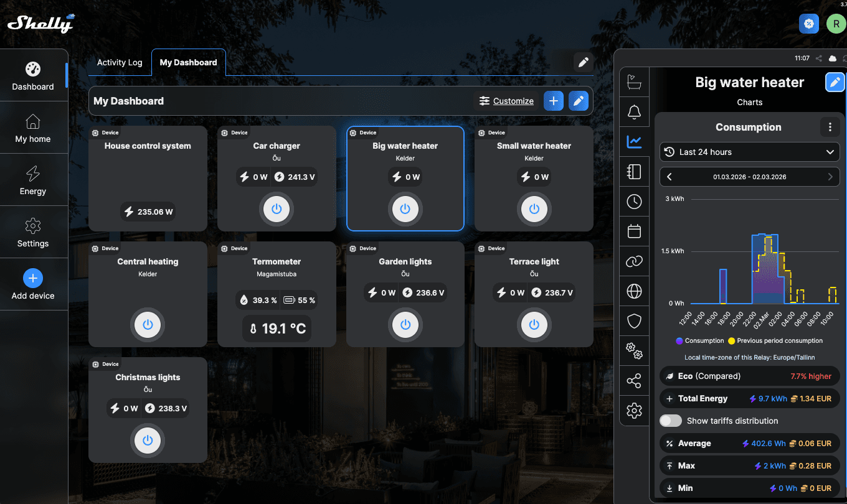Toggle Car charger power button
Screen dimensions: 847x504
(x=277, y=209)
